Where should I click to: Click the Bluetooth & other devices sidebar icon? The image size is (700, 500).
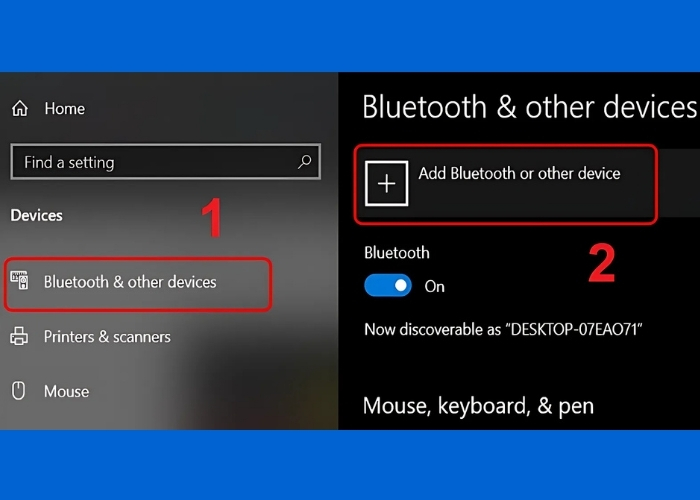coord(19,282)
